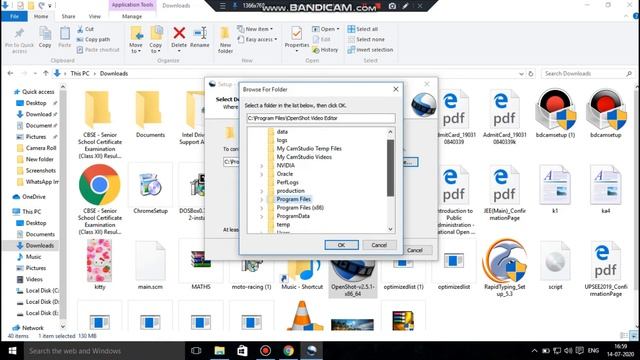The height and width of the screenshot is (360, 640).
Task: Switch to the Home ribbon tab
Action: 41,16
